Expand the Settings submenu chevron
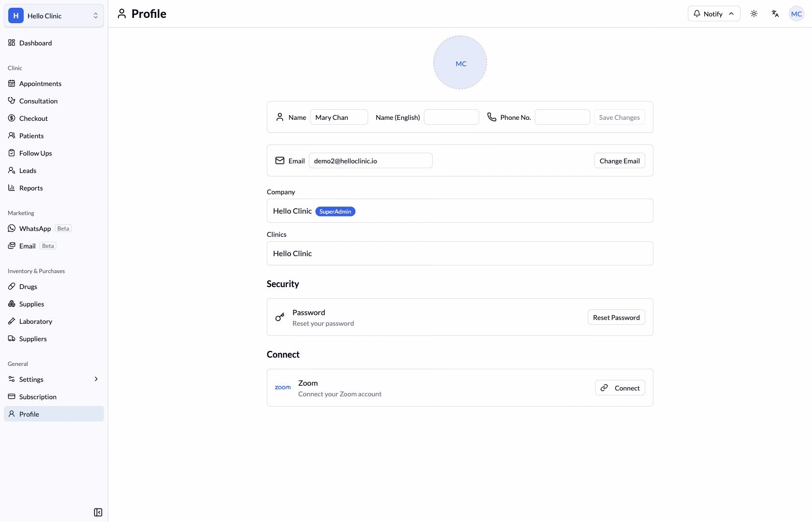The image size is (812, 522). point(96,379)
